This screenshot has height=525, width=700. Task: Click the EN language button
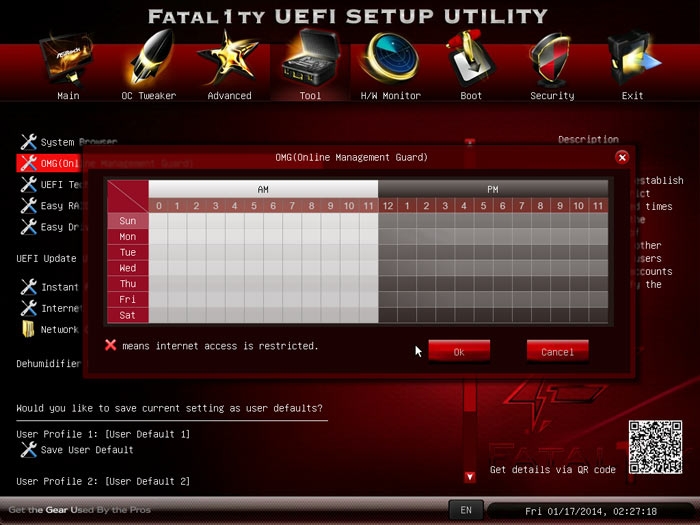pyautogui.click(x=466, y=510)
